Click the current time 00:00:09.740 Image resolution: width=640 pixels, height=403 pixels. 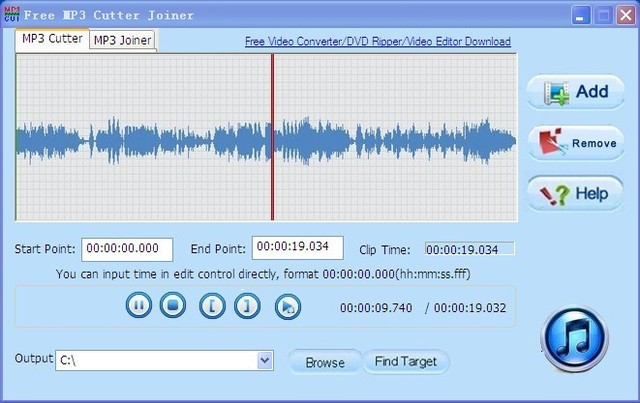tap(376, 308)
